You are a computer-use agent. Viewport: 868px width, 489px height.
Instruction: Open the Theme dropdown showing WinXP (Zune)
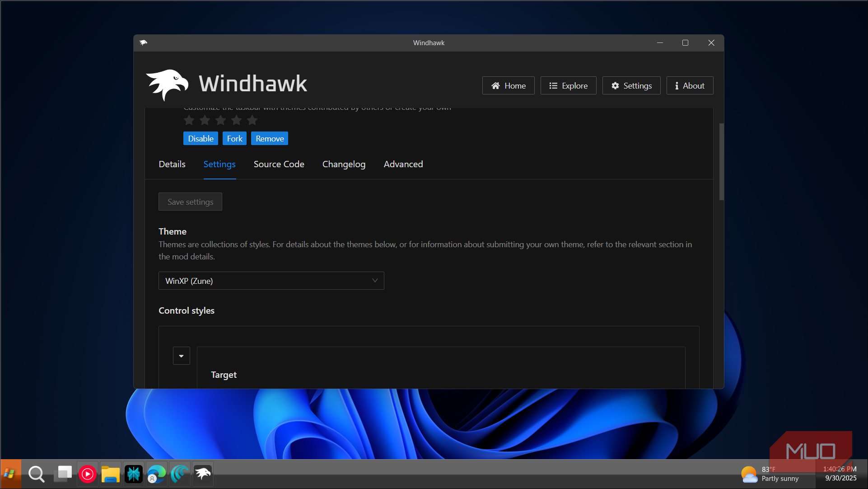(271, 281)
